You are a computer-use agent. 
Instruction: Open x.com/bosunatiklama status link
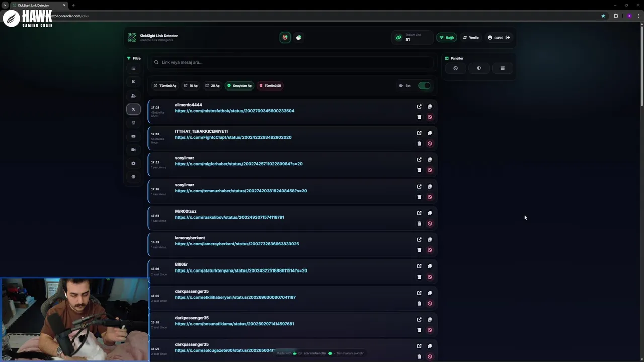point(234,324)
